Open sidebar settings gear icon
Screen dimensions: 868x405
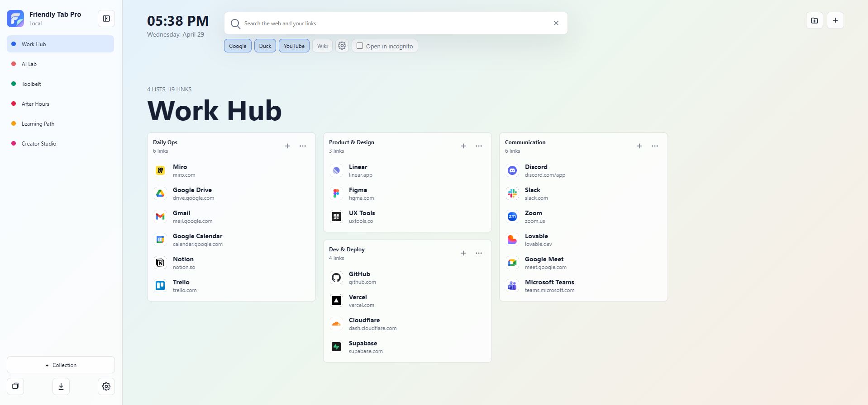click(x=106, y=386)
